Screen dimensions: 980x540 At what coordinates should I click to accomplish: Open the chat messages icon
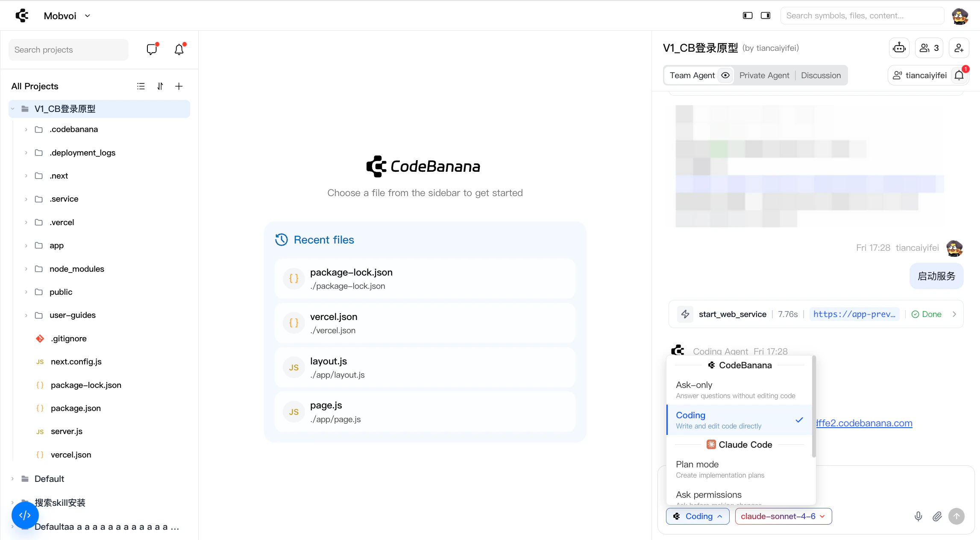152,50
